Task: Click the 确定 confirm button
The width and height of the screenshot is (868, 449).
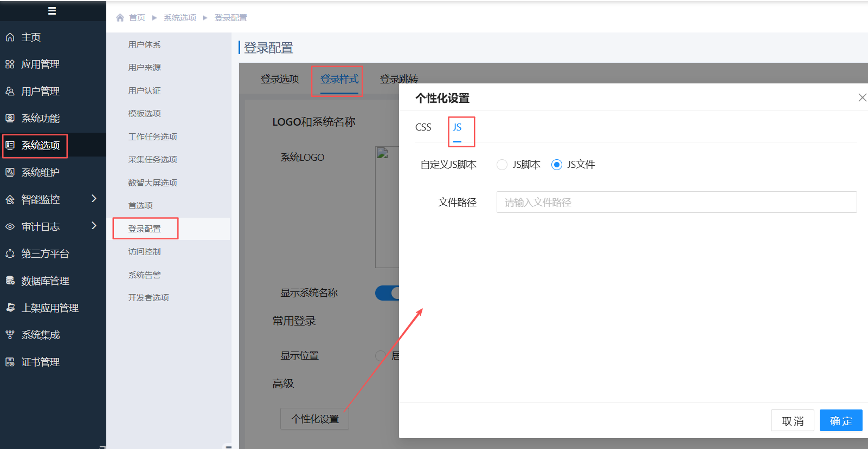Action: tap(841, 421)
